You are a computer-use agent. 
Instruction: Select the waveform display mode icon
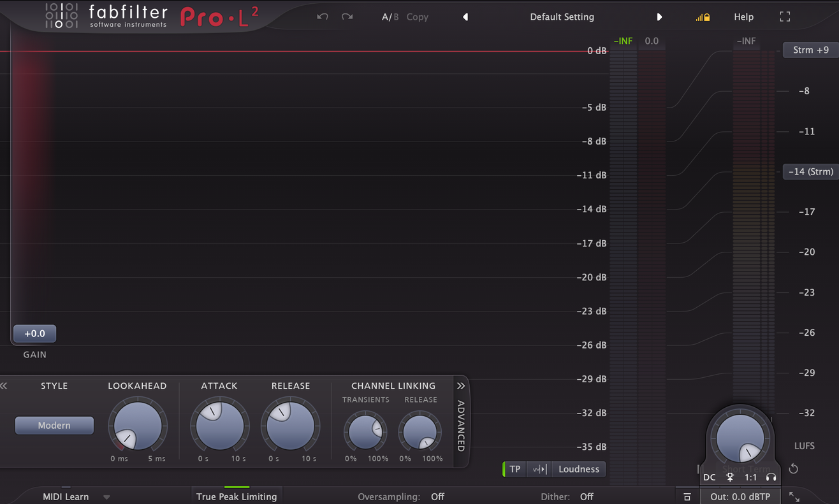pos(539,470)
